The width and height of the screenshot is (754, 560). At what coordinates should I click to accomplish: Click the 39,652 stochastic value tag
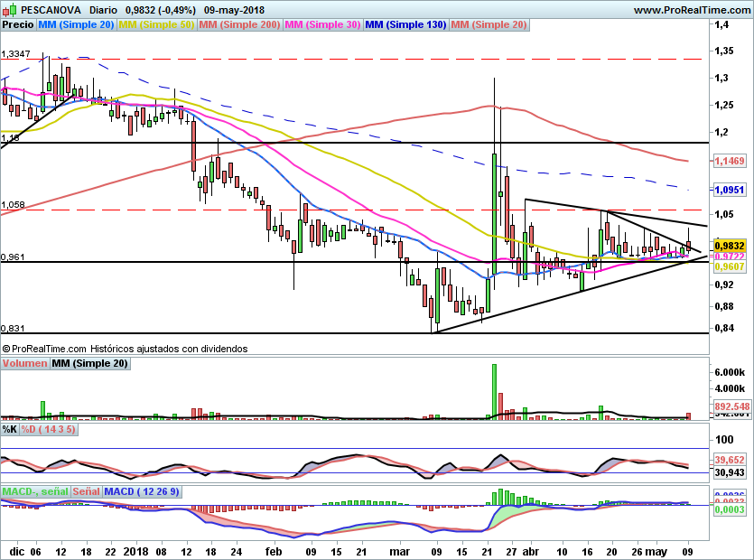pos(730,460)
